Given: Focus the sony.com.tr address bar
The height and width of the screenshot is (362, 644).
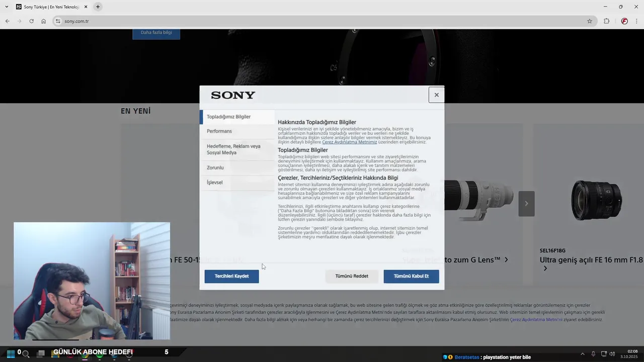Looking at the screenshot, I should tap(324, 21).
